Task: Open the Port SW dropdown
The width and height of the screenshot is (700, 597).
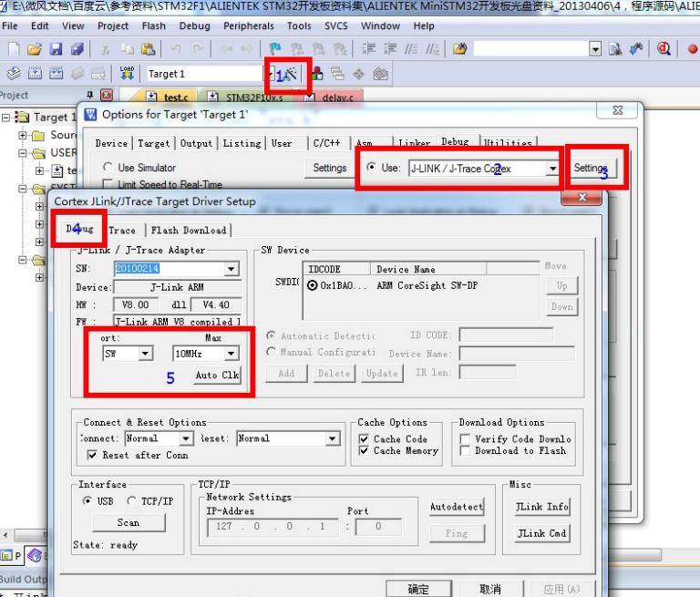Action: pos(145,354)
